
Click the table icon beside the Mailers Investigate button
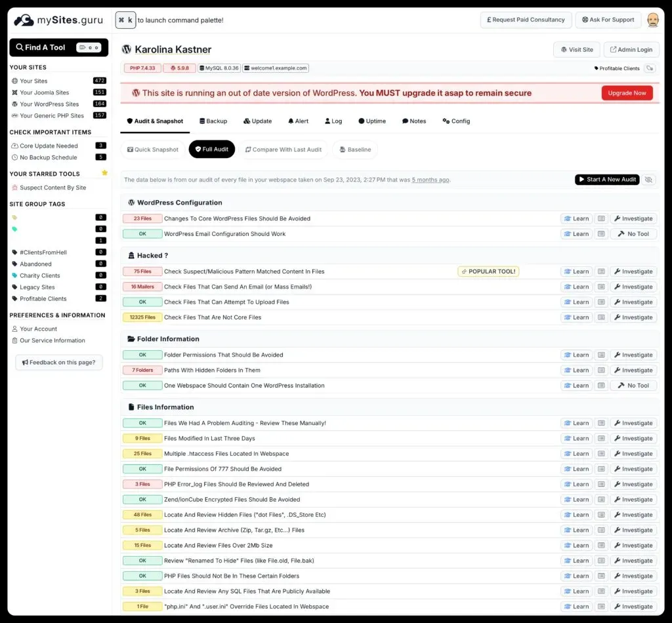coord(601,287)
